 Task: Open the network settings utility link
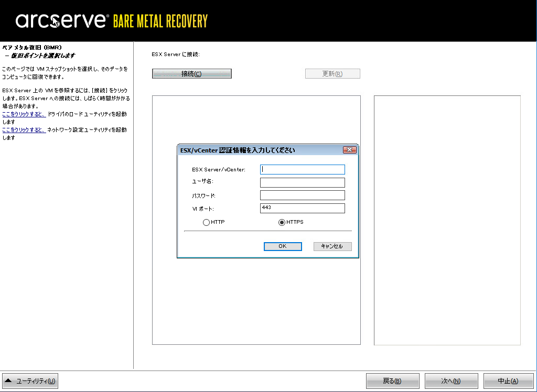(x=24, y=130)
